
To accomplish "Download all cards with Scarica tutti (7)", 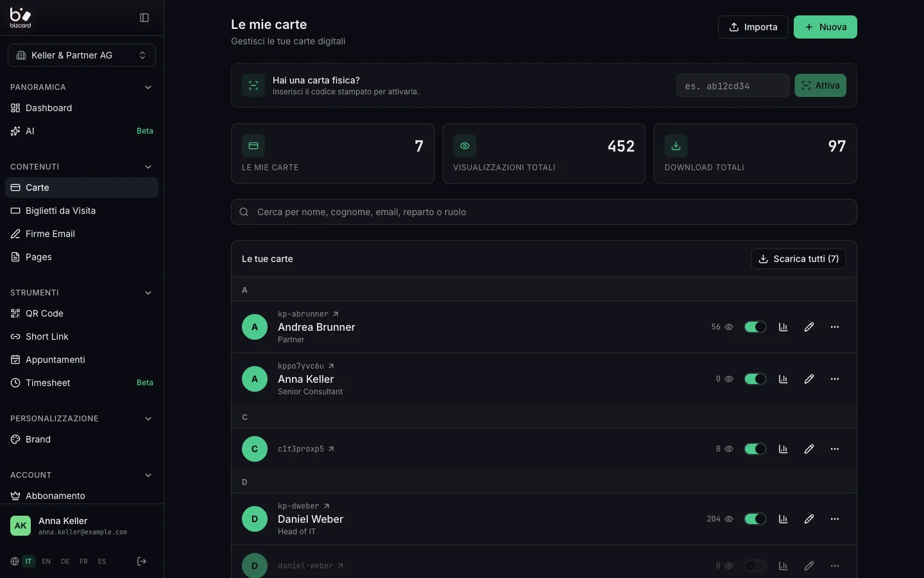I will (798, 259).
